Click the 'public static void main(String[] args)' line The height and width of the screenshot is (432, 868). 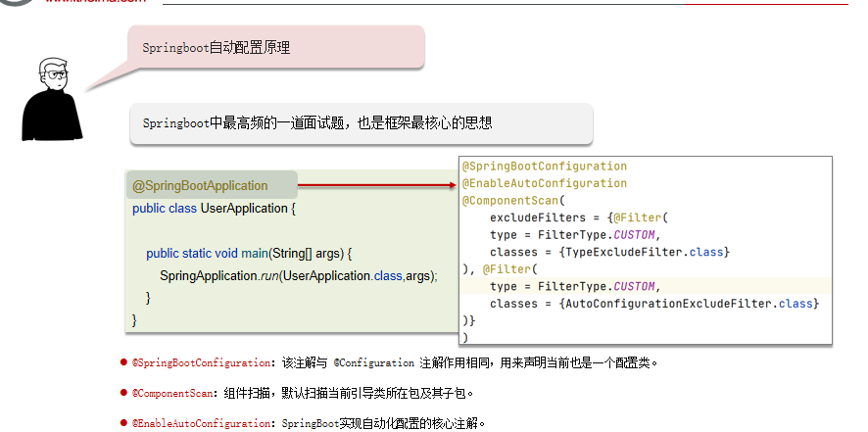[249, 254]
